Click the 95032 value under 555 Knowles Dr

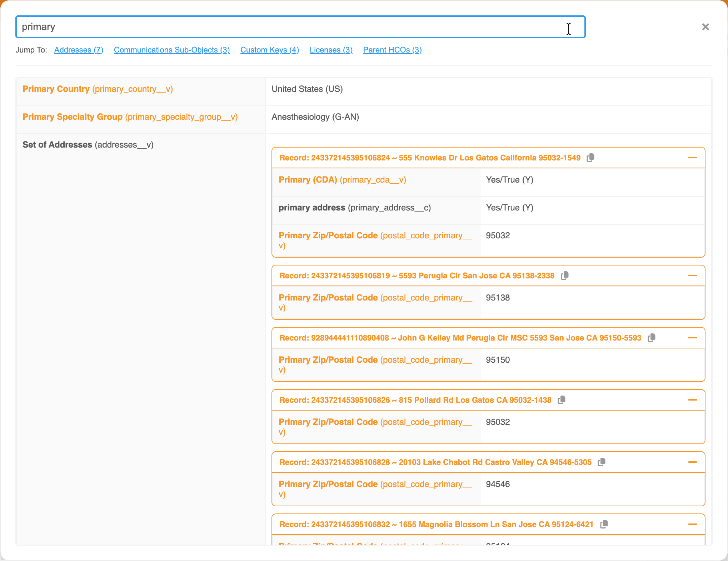(x=498, y=235)
